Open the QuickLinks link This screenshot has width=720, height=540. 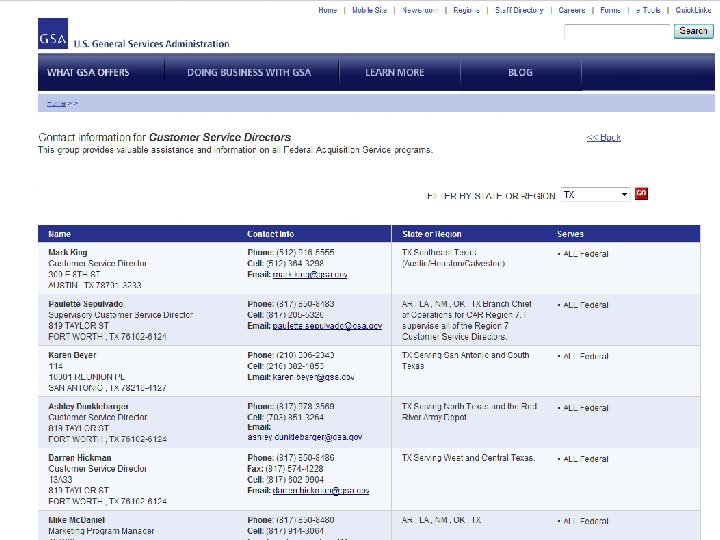pos(693,10)
